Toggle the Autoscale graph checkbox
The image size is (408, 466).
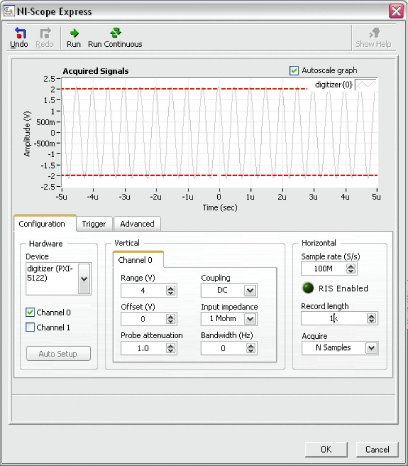point(294,71)
